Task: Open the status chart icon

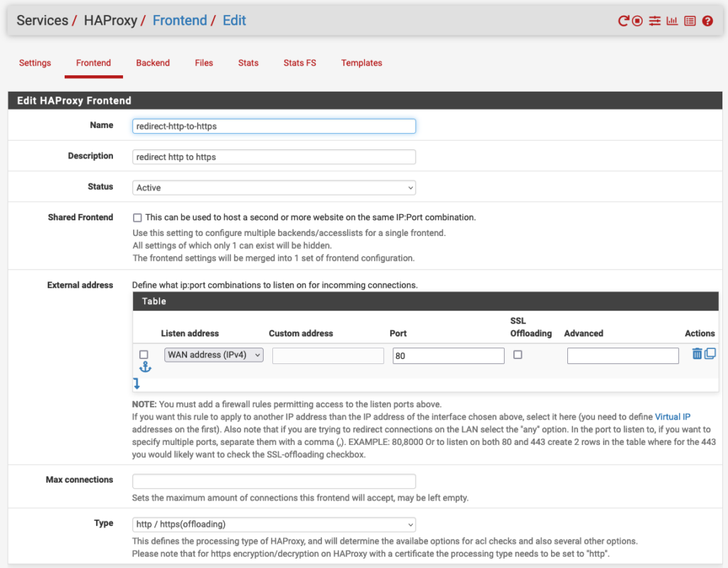Action: 672,21
